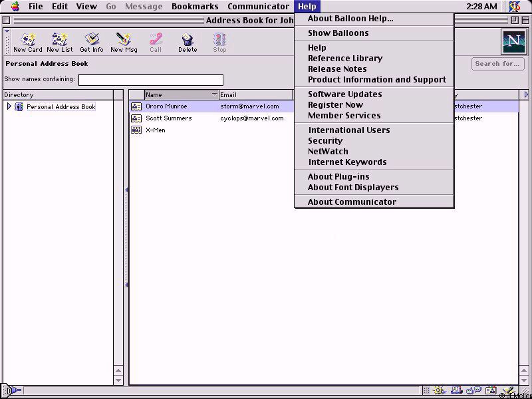Click the Netscape N logo
Screen dimensions: 532x399
(513, 42)
